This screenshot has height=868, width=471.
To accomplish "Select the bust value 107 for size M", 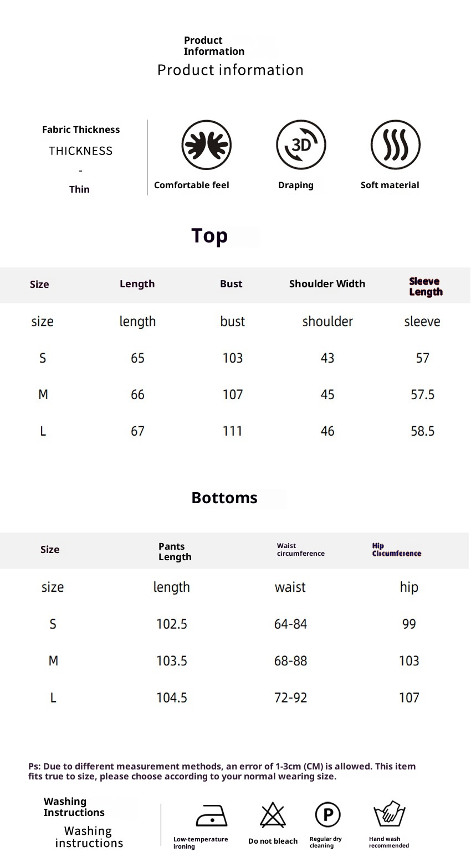I will (x=233, y=395).
